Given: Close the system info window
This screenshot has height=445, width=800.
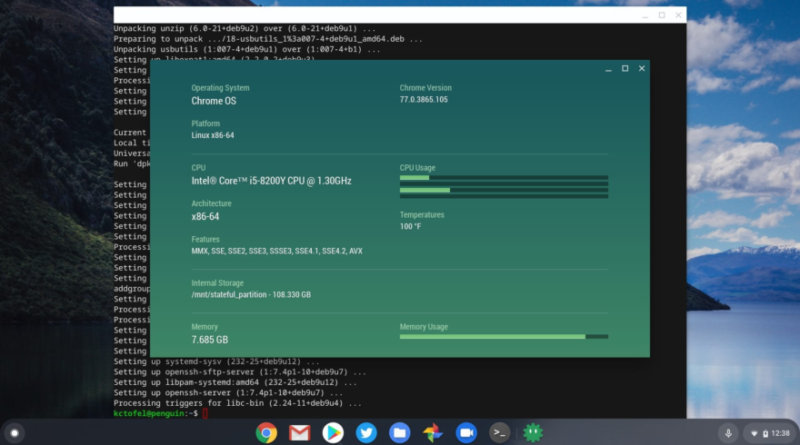Looking at the screenshot, I should click(642, 68).
